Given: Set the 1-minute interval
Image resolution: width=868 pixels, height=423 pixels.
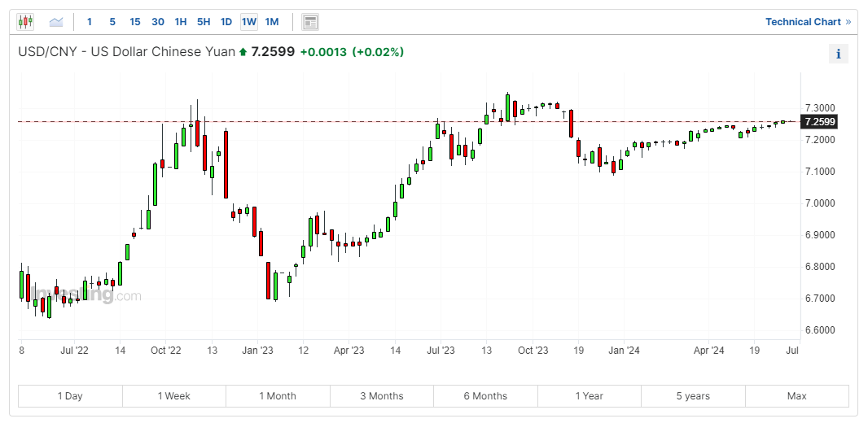Looking at the screenshot, I should click(90, 22).
